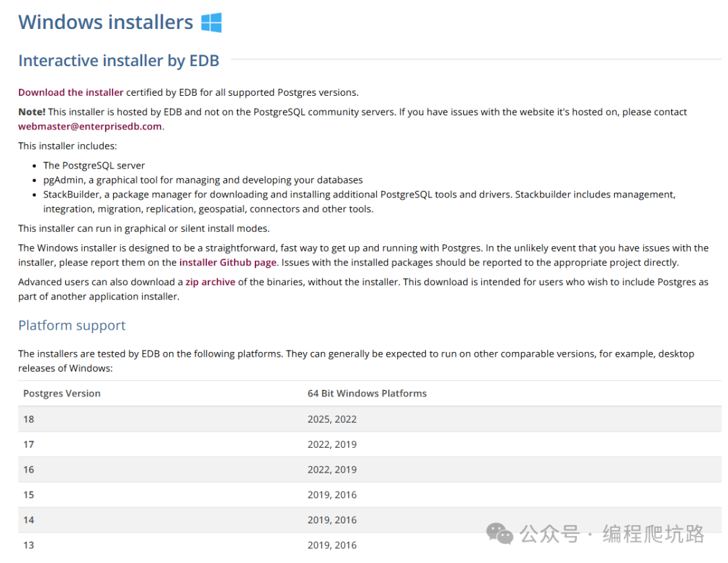Click the StackBuilder bullet item text
728x563 pixels.
[x=359, y=194]
